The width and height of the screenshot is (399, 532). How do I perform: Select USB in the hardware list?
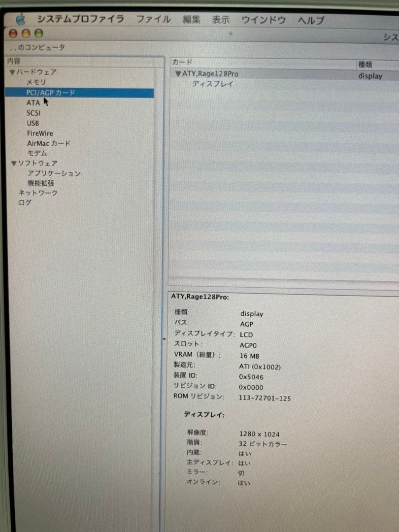pyautogui.click(x=33, y=123)
